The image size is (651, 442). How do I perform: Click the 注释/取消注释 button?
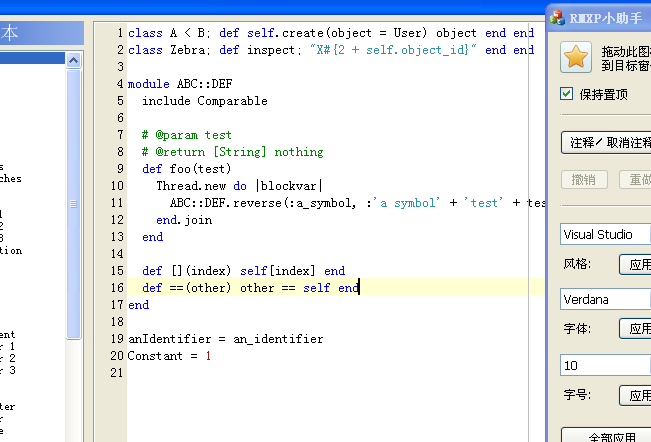click(x=606, y=143)
